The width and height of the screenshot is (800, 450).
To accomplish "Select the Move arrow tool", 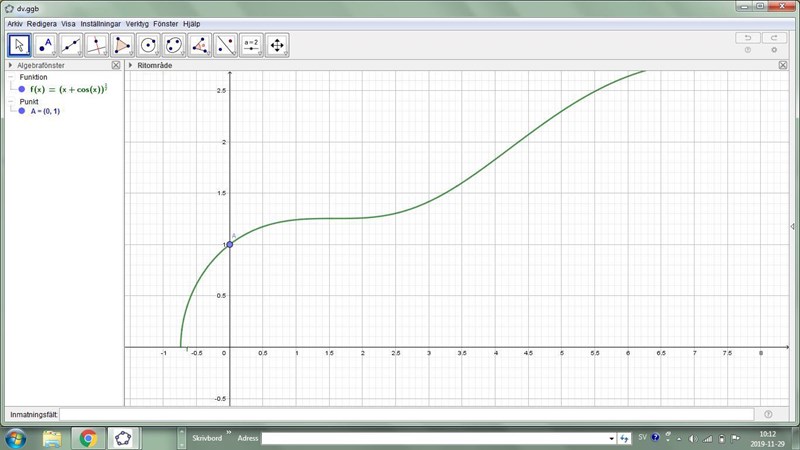I will tap(19, 45).
